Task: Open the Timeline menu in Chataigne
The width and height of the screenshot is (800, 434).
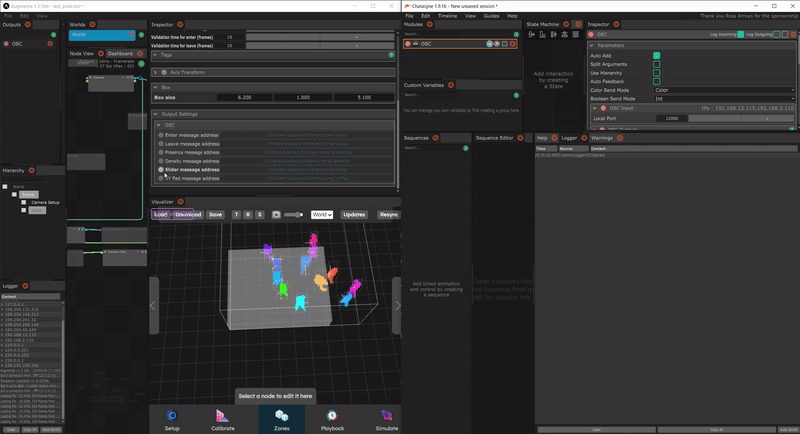Action: point(447,16)
